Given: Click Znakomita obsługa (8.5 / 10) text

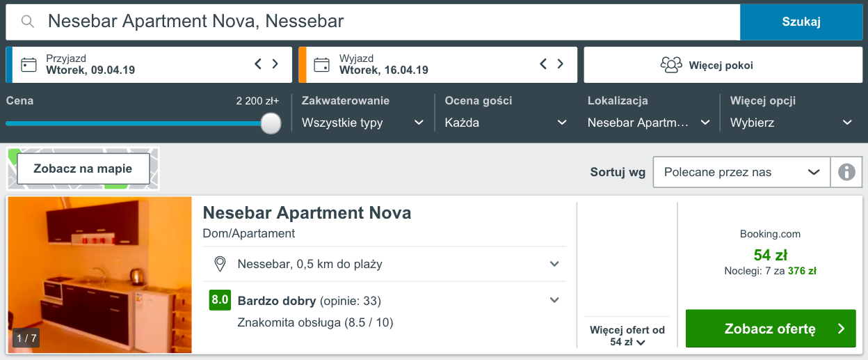Looking at the screenshot, I should (316, 322).
